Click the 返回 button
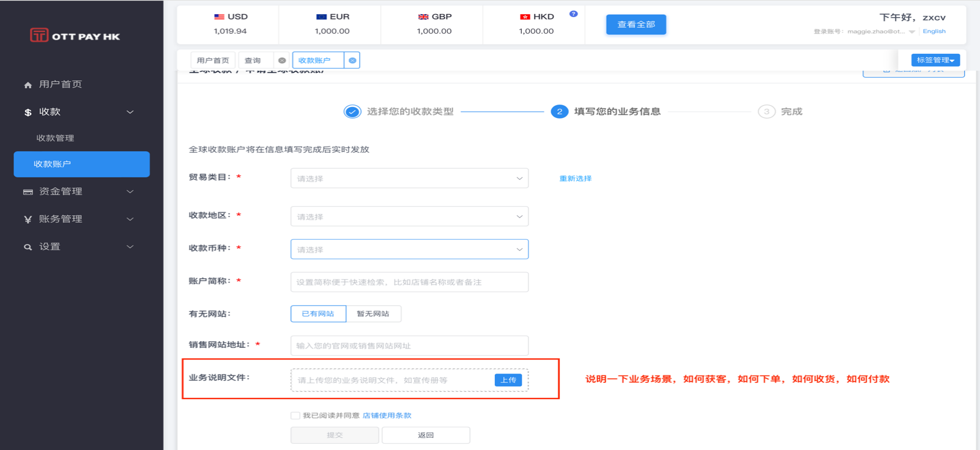This screenshot has height=450, width=980. click(x=426, y=435)
